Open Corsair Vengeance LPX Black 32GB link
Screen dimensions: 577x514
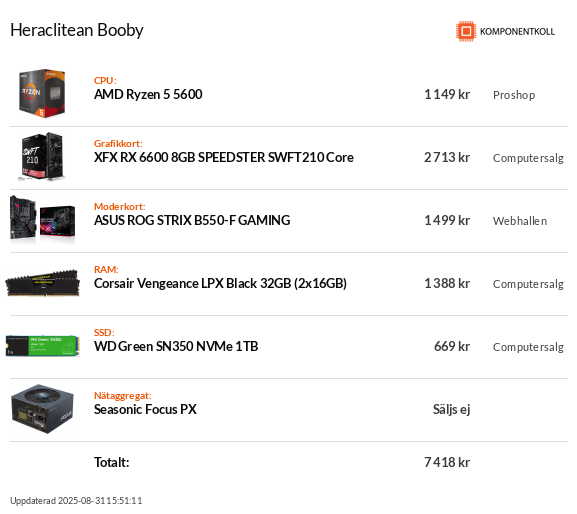tap(220, 283)
